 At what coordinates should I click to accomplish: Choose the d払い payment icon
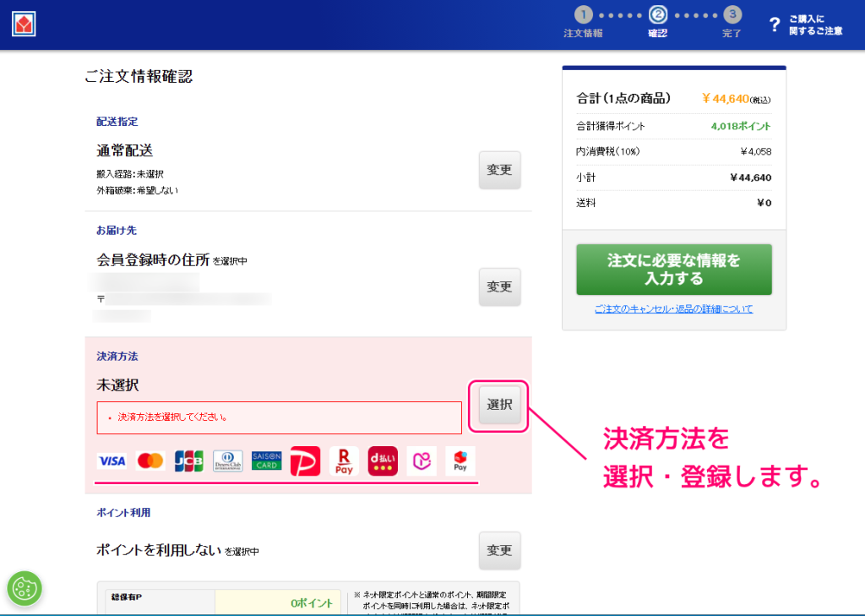382,460
